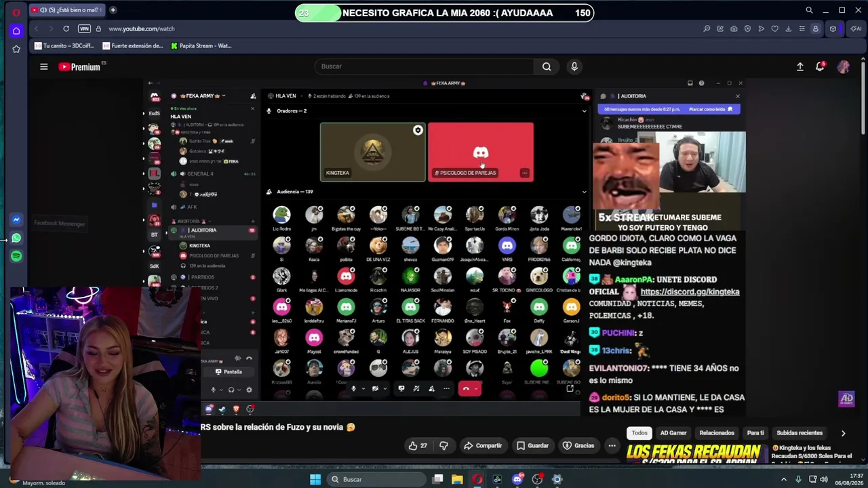This screenshot has height=488, width=868.
Task: Open the YouTube guide hamburger menu
Action: [x=43, y=66]
